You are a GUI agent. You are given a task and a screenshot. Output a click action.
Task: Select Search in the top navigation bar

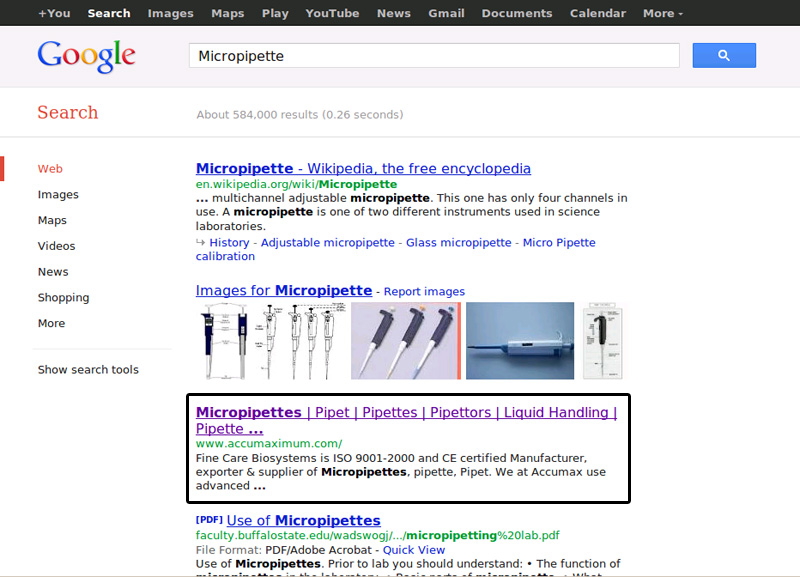coord(109,13)
